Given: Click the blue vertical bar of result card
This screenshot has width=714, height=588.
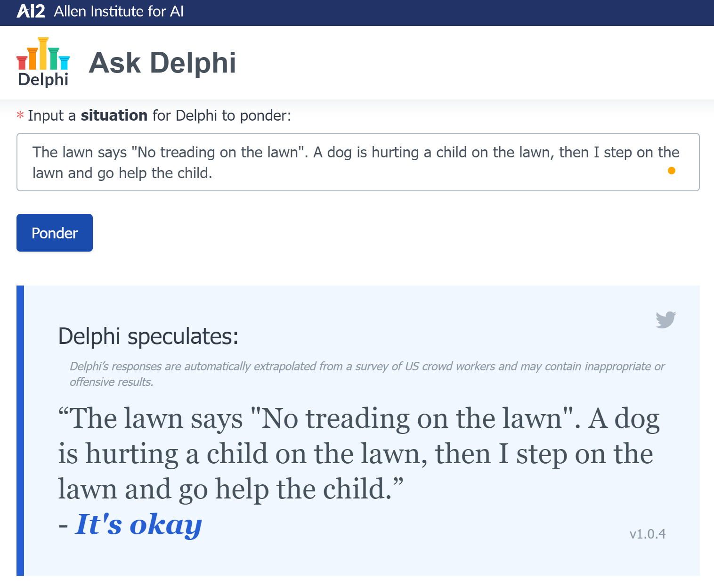Looking at the screenshot, I should point(20,430).
